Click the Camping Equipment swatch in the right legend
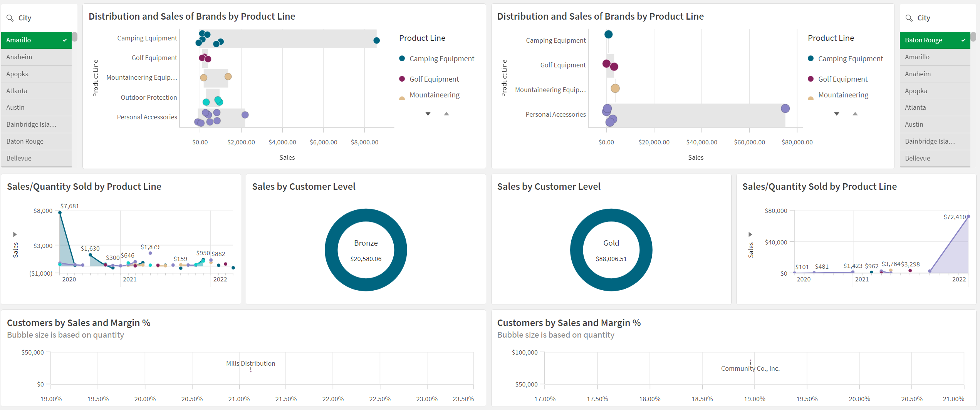This screenshot has height=410, width=980. [x=811, y=59]
